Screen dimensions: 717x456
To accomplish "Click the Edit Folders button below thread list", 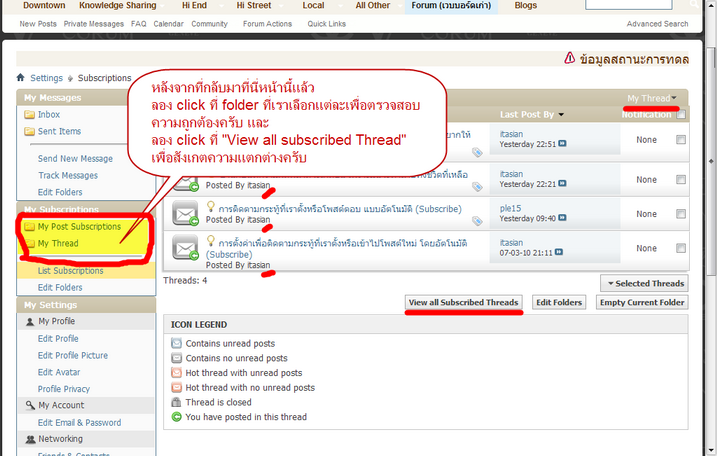I will click(558, 302).
